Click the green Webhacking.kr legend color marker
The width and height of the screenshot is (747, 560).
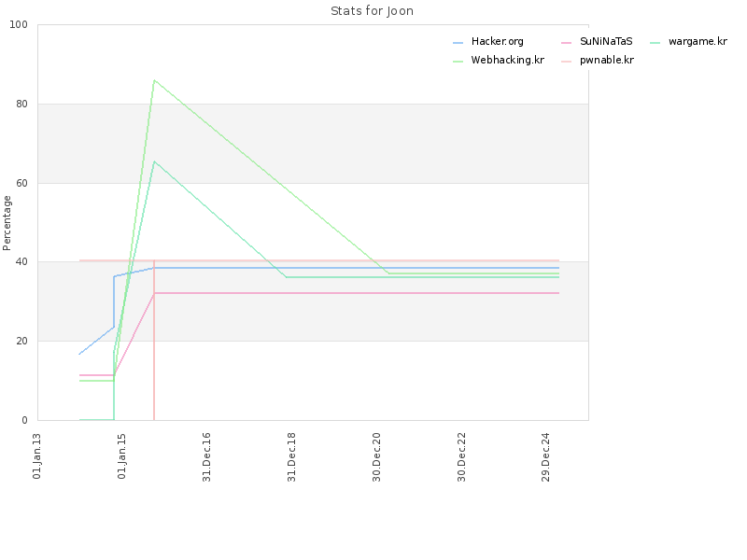pos(458,62)
